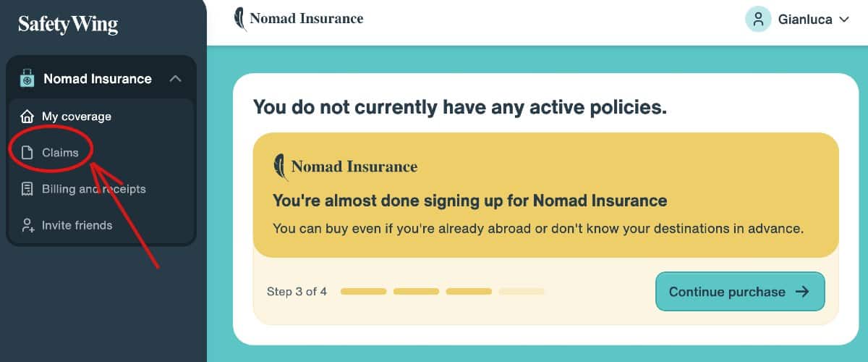
Task: Click the arrow icon on Continue purchase
Action: pos(801,292)
